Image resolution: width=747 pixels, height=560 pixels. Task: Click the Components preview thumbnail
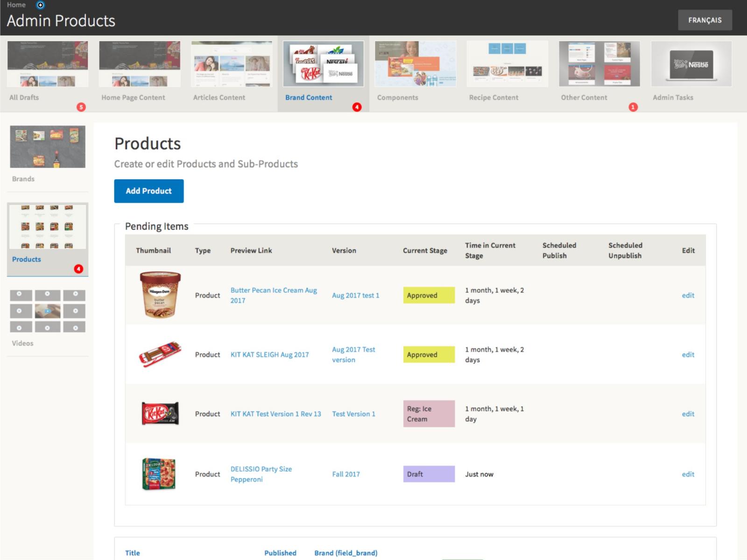tap(416, 64)
